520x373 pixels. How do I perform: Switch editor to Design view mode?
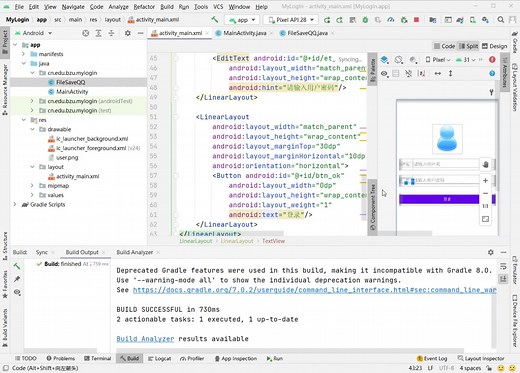tap(495, 46)
